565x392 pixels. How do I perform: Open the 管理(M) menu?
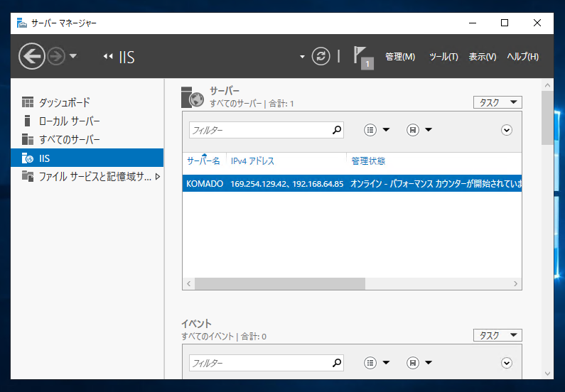tap(400, 57)
